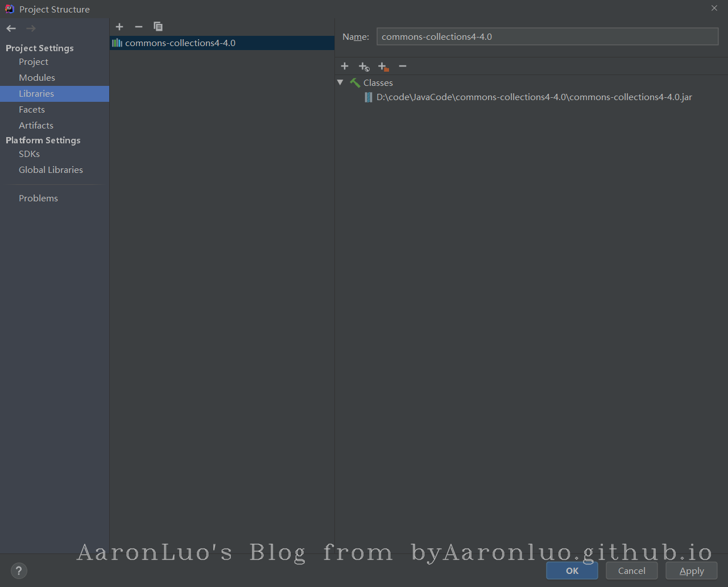Specify documentation URL icon
The image size is (728, 587).
tap(364, 67)
